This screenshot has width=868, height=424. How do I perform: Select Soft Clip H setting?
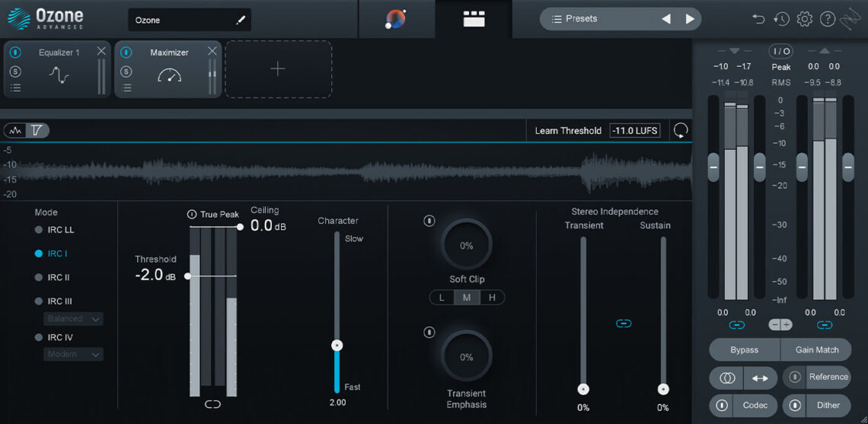tap(492, 298)
